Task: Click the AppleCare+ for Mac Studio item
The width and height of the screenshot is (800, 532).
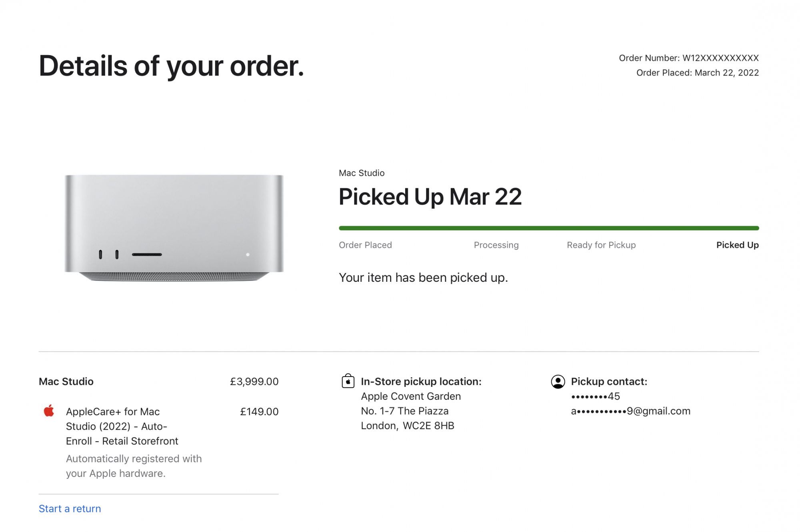Action: 122,426
